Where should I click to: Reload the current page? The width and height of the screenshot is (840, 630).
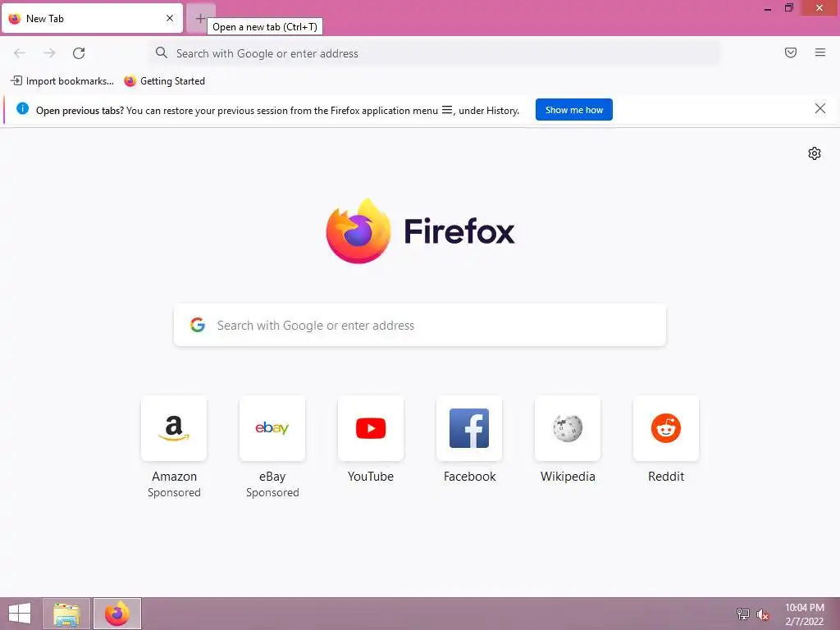tap(79, 53)
